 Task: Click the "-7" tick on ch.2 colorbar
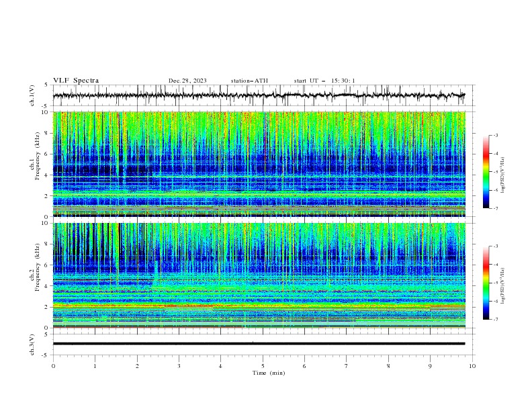coord(496,319)
